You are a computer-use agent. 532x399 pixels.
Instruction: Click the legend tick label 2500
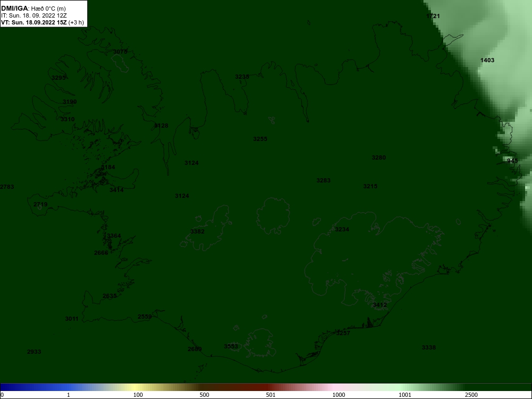coord(471,395)
